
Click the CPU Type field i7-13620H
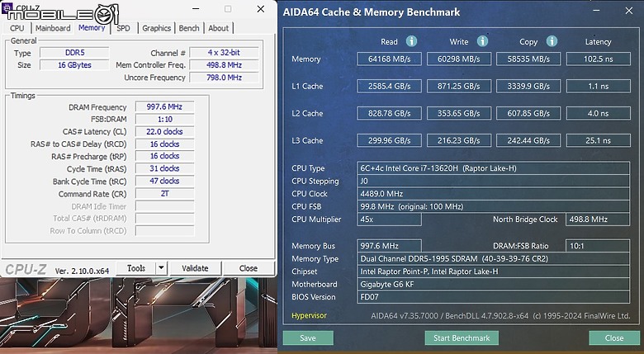(493, 168)
